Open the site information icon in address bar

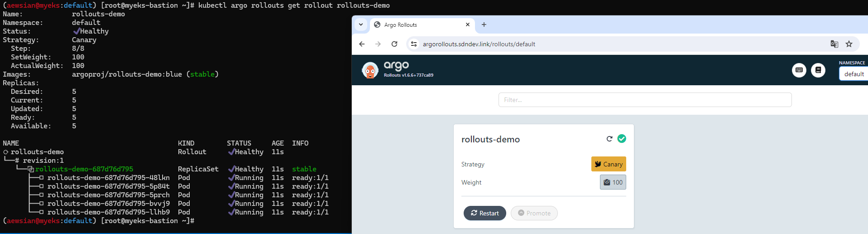(x=413, y=44)
